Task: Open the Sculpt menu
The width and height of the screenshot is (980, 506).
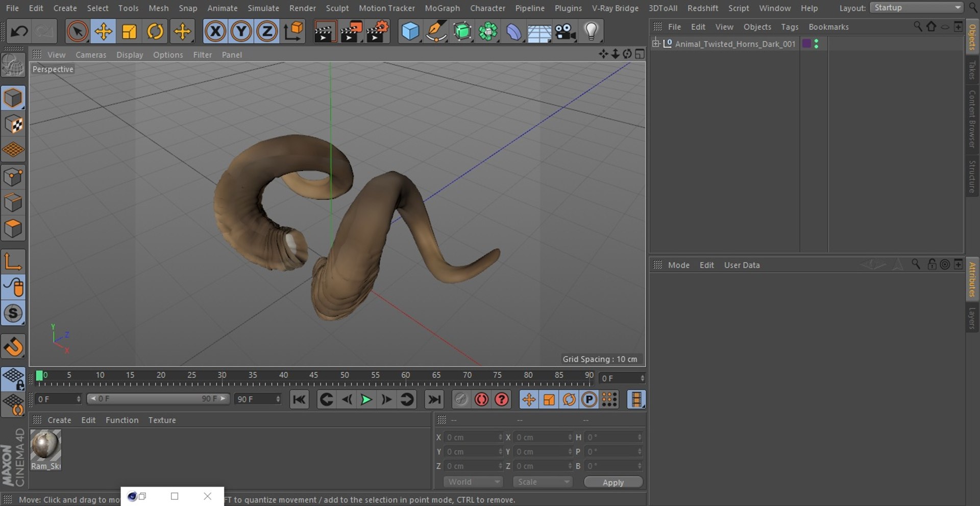Action: 337,8
